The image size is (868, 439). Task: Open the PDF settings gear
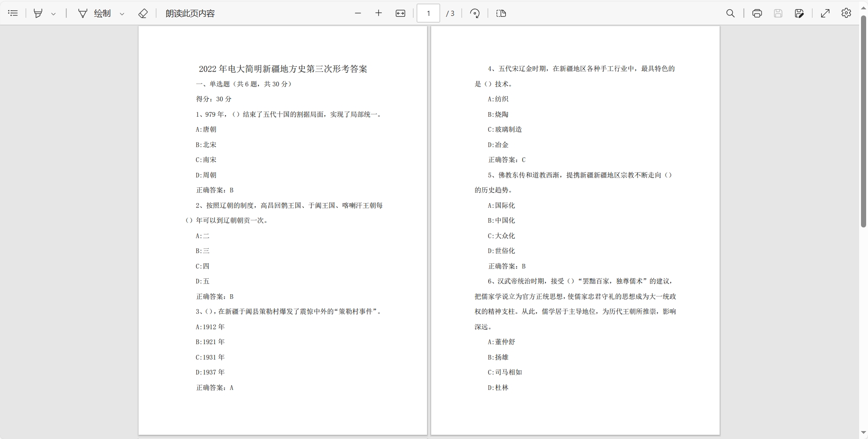point(846,13)
